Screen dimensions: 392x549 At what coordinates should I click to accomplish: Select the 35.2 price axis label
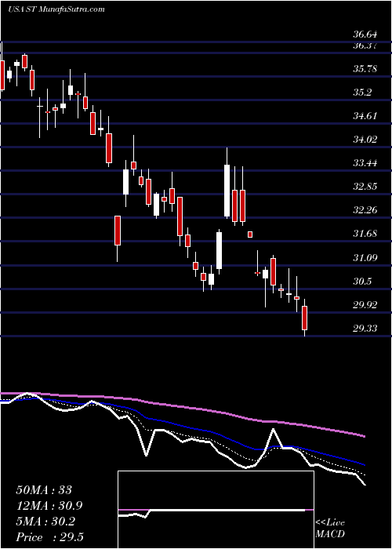click(x=362, y=93)
